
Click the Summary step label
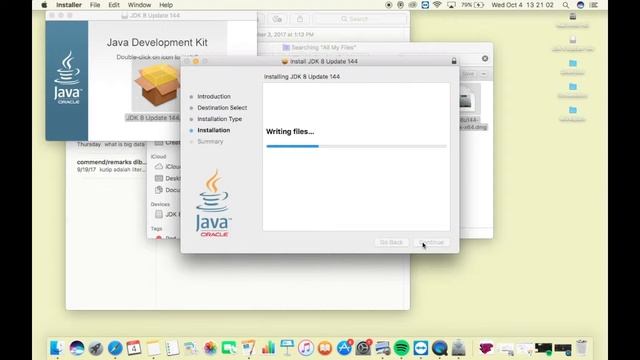(x=210, y=142)
